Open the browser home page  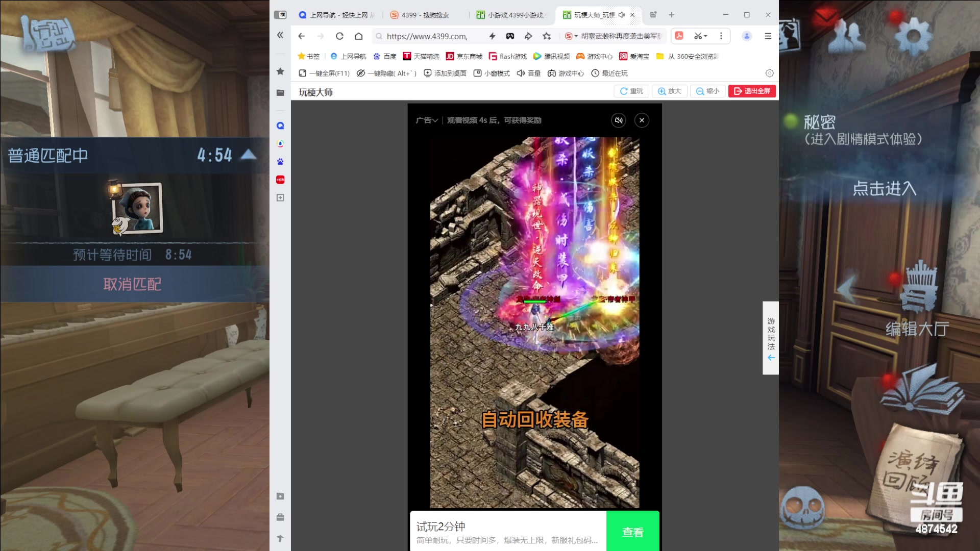click(359, 36)
